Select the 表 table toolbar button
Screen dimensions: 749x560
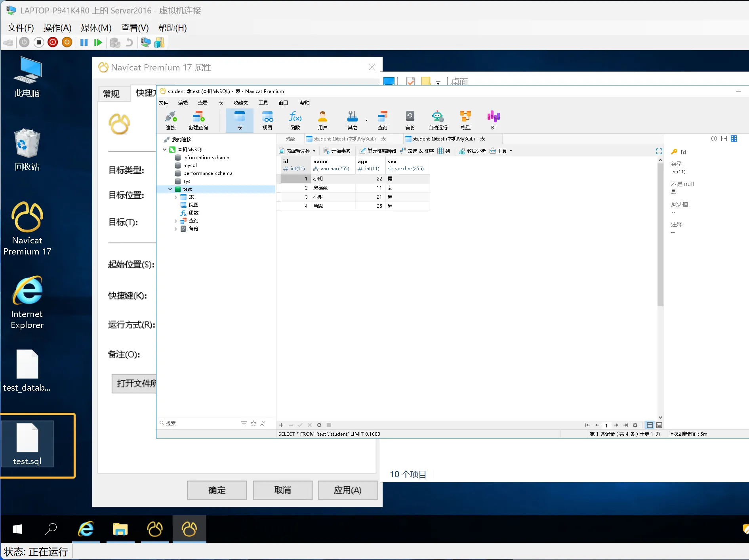click(240, 120)
